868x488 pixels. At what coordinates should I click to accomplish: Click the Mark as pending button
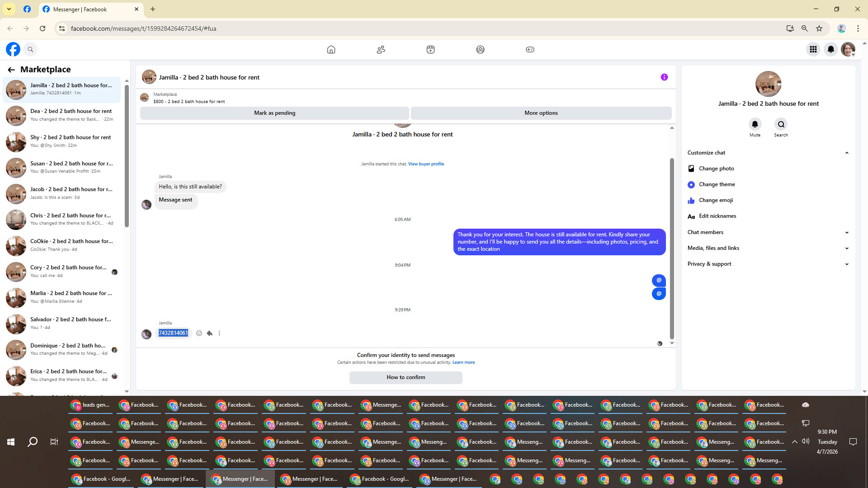(x=274, y=113)
